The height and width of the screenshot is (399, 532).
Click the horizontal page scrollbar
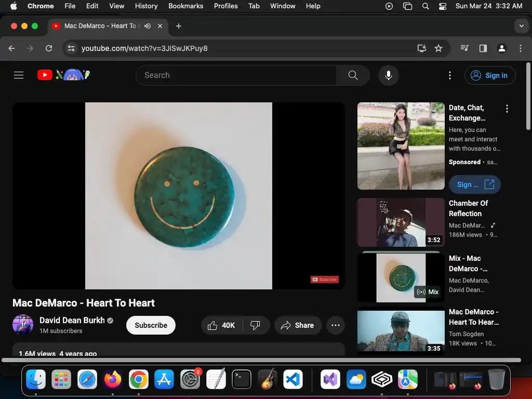click(261, 360)
